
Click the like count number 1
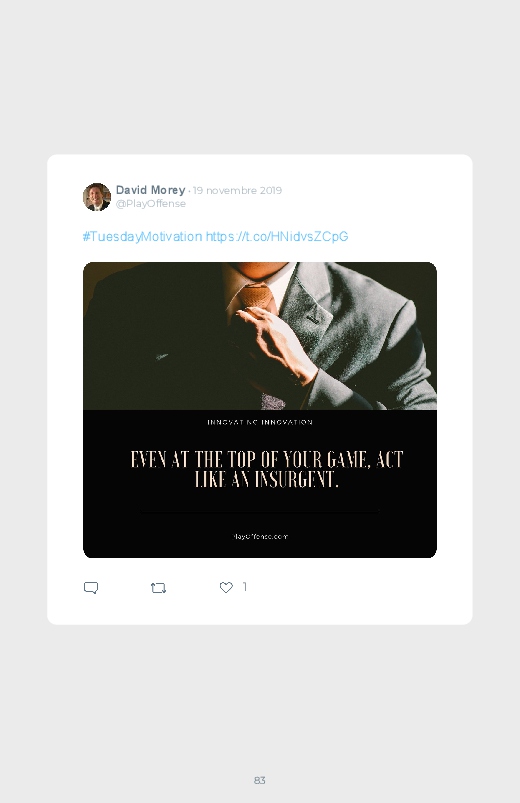point(245,586)
